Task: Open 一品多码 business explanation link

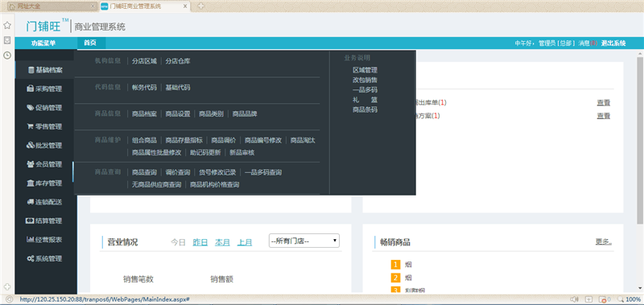Action: point(365,90)
